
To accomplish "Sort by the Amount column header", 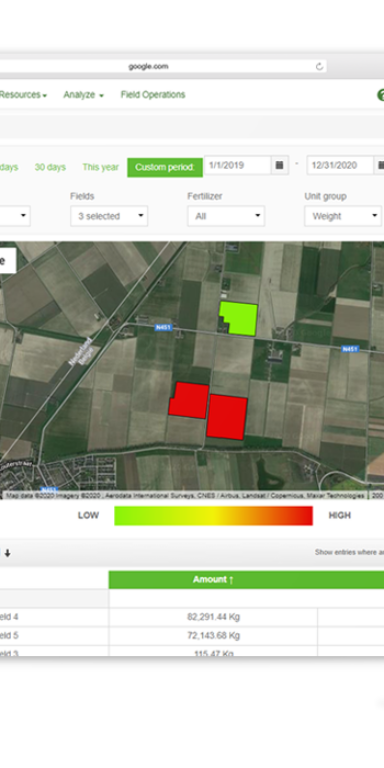I will 213,580.
